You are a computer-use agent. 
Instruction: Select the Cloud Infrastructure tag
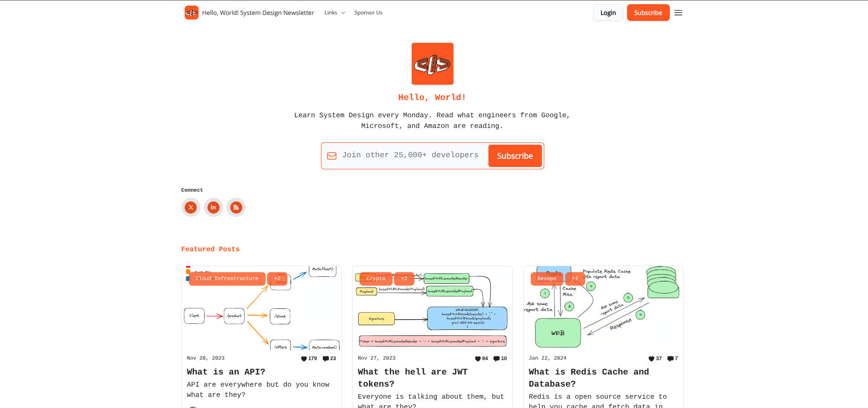[227, 279]
